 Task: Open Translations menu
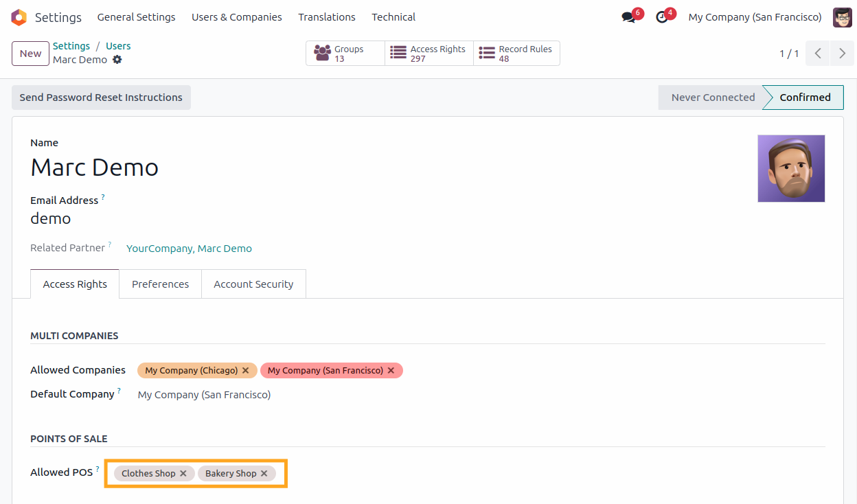[327, 17]
